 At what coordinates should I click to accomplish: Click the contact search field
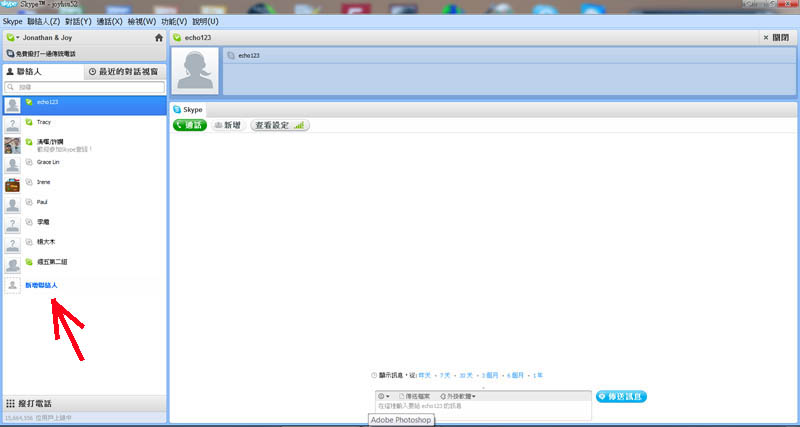click(x=85, y=87)
